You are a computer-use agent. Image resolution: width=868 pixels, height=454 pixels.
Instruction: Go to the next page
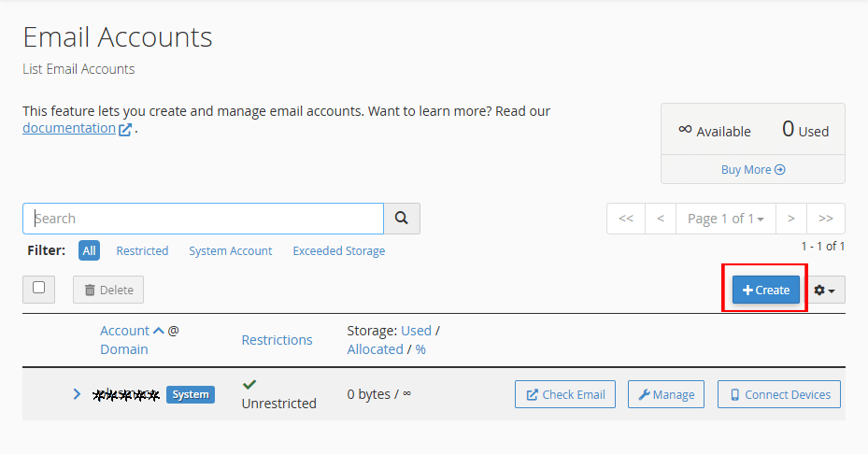click(x=790, y=219)
